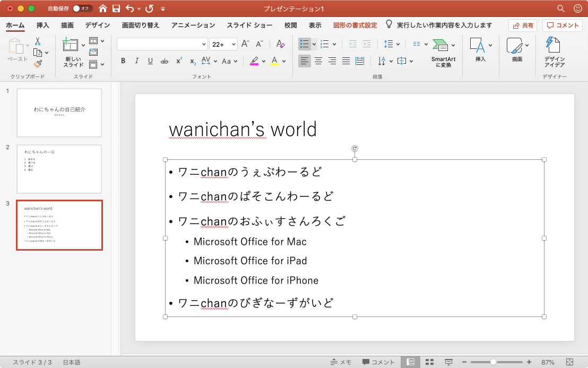
Task: Click the Comments button at top right
Action: click(562, 25)
